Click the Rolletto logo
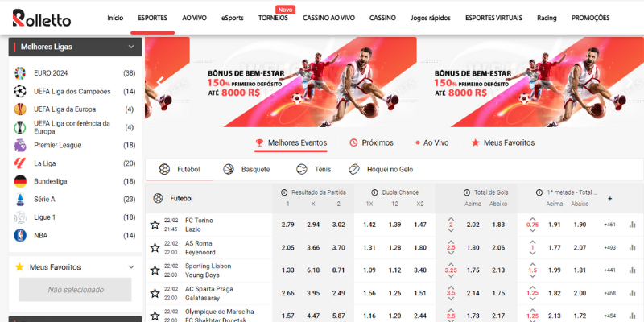644x322 pixels. coord(42,17)
